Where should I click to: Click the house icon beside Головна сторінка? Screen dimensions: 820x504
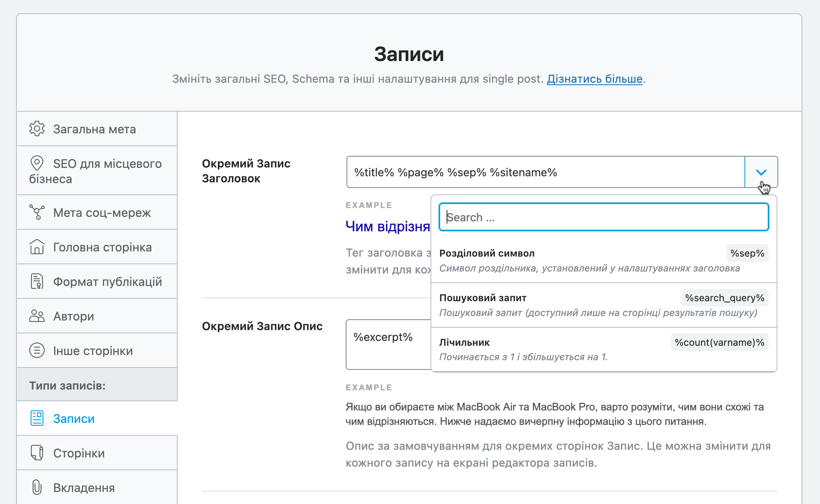point(37,247)
